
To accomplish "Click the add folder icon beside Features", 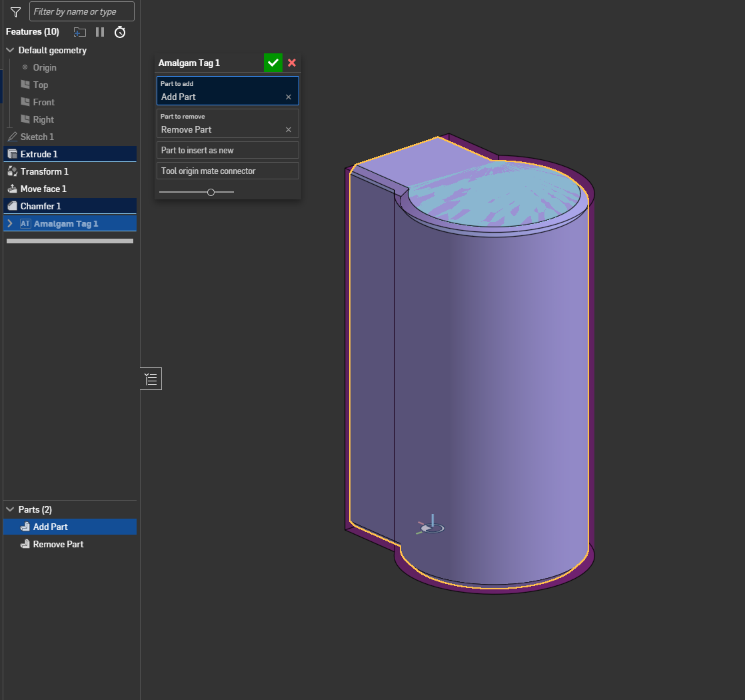I will [x=79, y=32].
